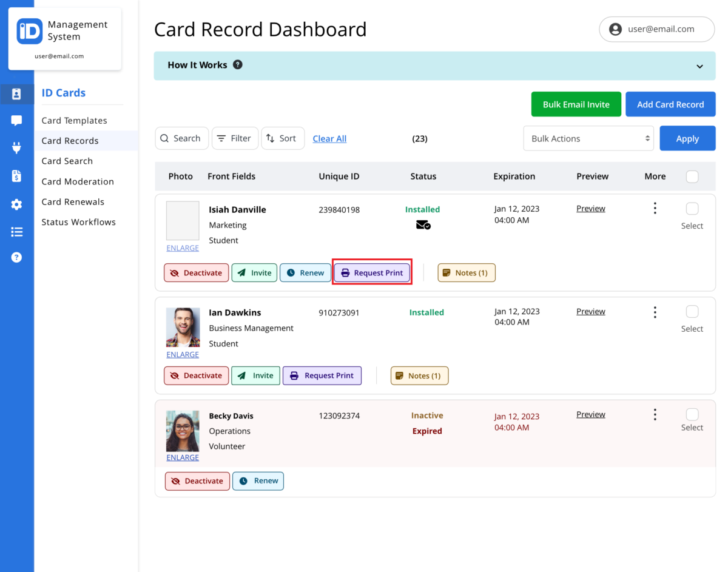Viewport: 728px width, 572px height.
Task: Click the Bulk Email Invite button
Action: 576,104
